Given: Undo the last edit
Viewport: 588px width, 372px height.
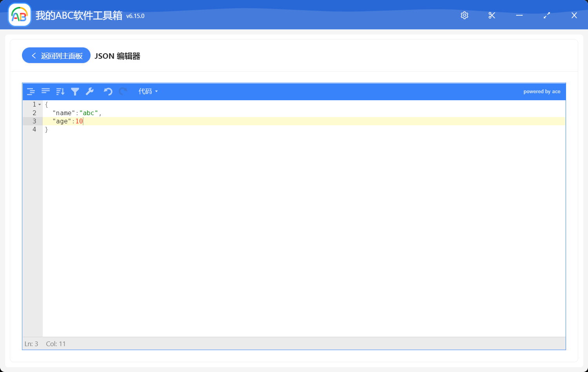Looking at the screenshot, I should pos(108,92).
